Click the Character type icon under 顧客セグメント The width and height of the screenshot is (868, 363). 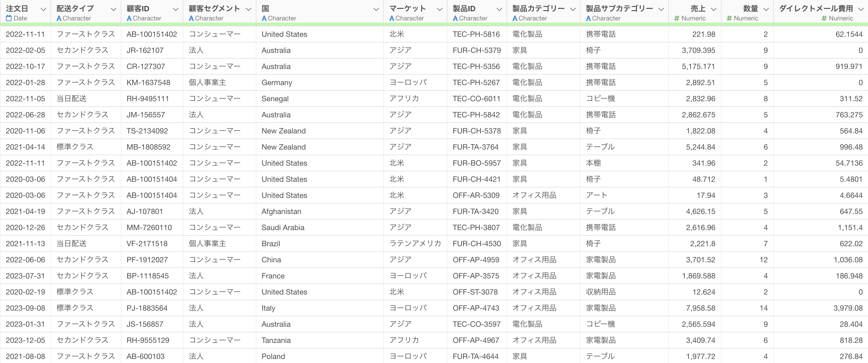point(191,18)
